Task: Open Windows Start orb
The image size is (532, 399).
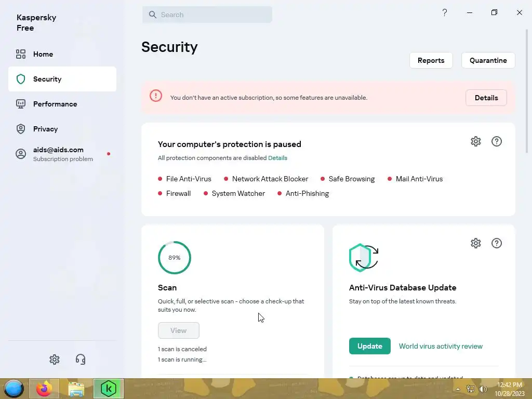Action: pos(14,389)
